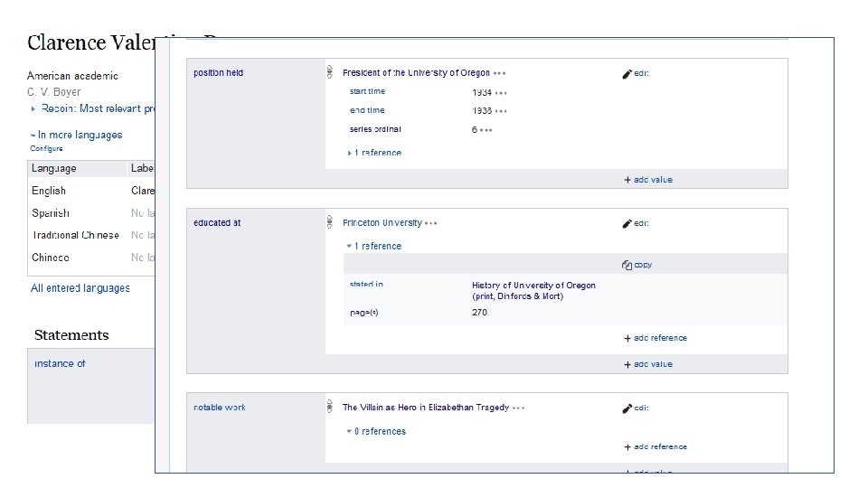Click edit pencil for position held statement
Image resolution: width=868 pixels, height=488 pixels.
tap(627, 73)
